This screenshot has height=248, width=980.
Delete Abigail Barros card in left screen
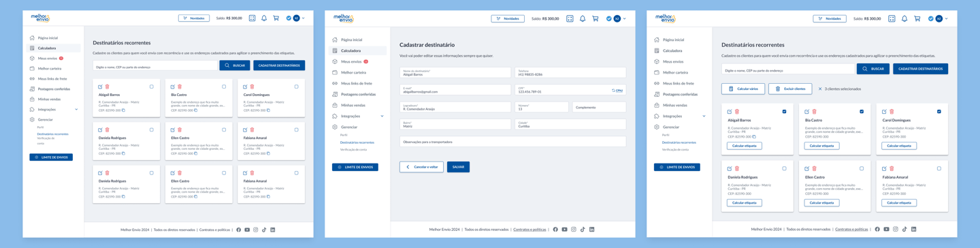click(x=107, y=87)
